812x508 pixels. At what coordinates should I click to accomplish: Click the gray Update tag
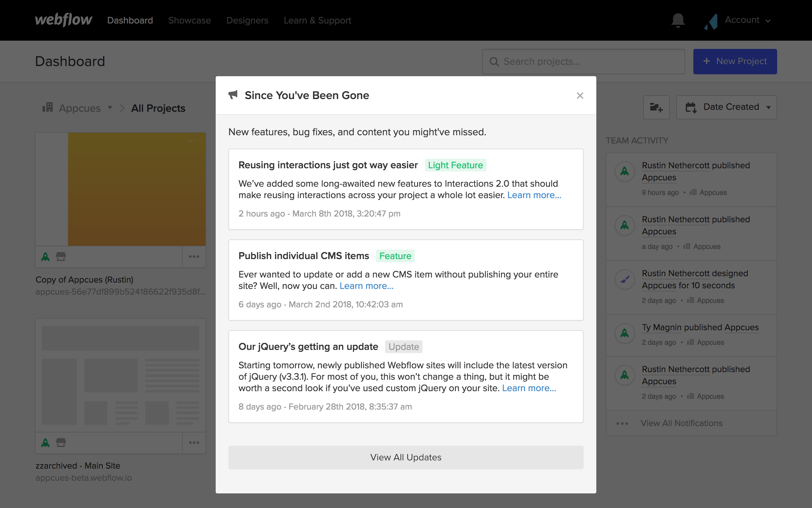404,347
